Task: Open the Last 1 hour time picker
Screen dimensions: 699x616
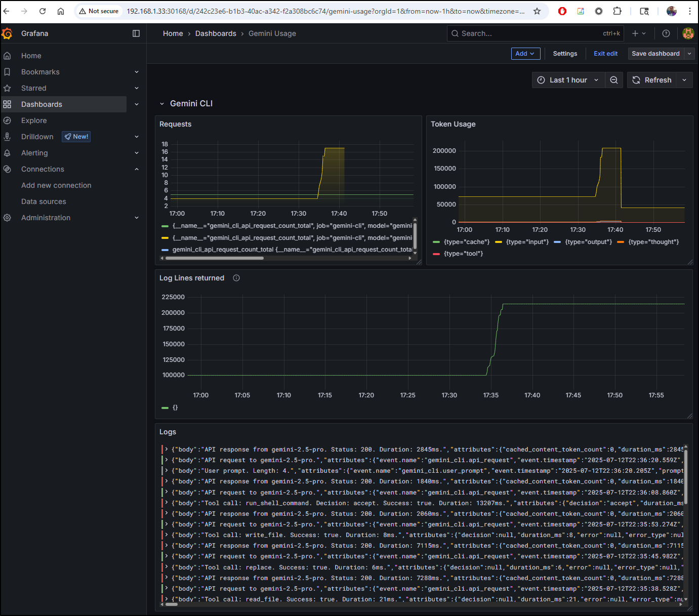Action: [568, 80]
